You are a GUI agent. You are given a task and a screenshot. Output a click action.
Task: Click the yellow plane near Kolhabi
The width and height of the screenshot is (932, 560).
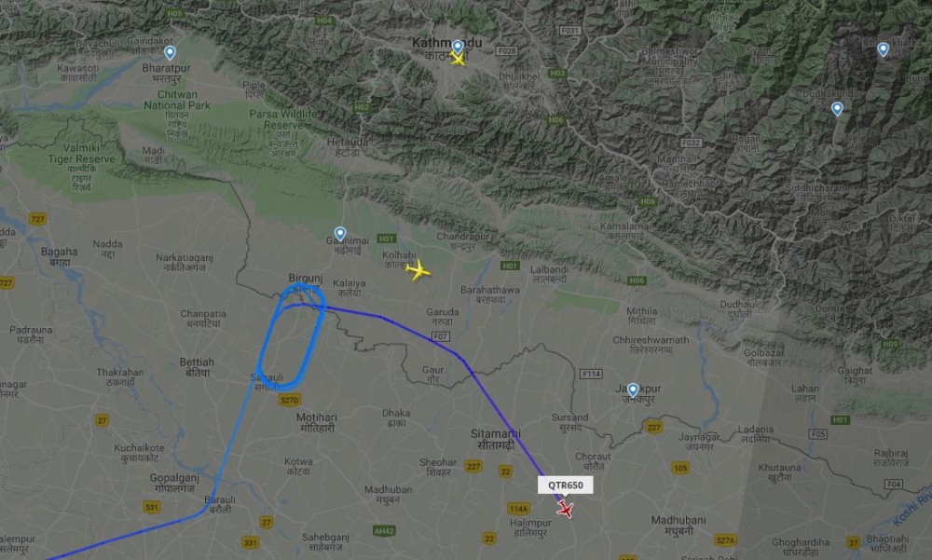[x=418, y=271]
